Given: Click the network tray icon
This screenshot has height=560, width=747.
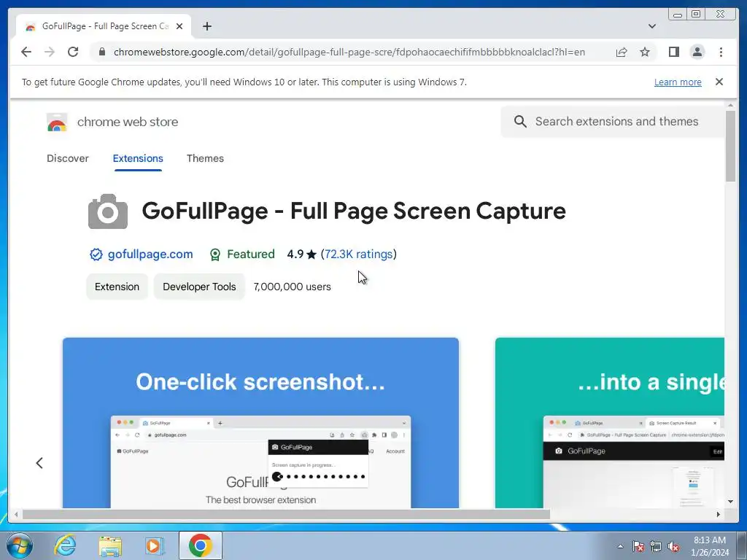Looking at the screenshot, I should (656, 546).
